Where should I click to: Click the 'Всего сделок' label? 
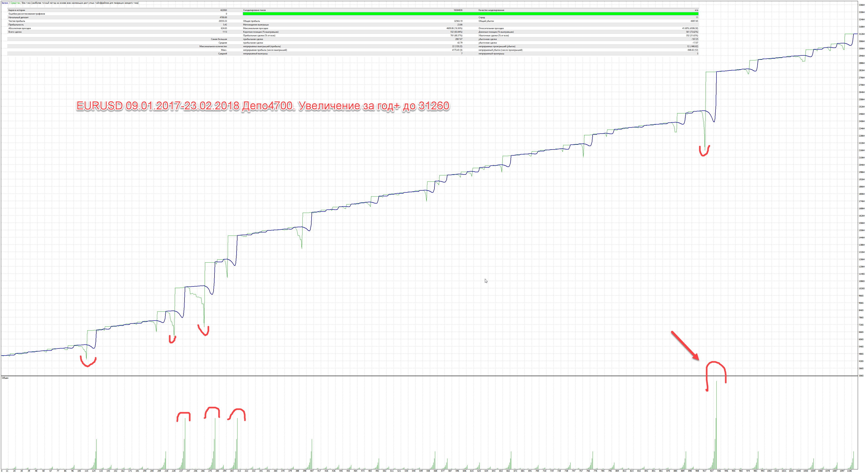[x=15, y=32]
